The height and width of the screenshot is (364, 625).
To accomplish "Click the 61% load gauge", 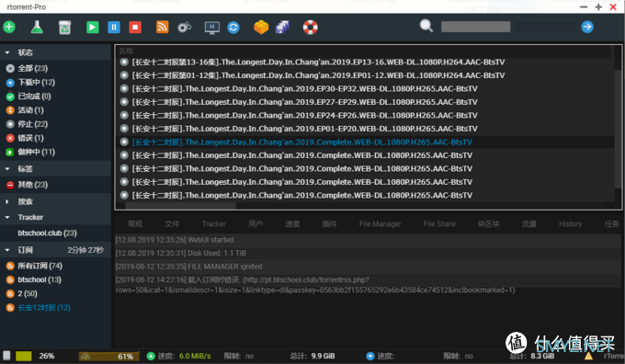I will point(108,356).
